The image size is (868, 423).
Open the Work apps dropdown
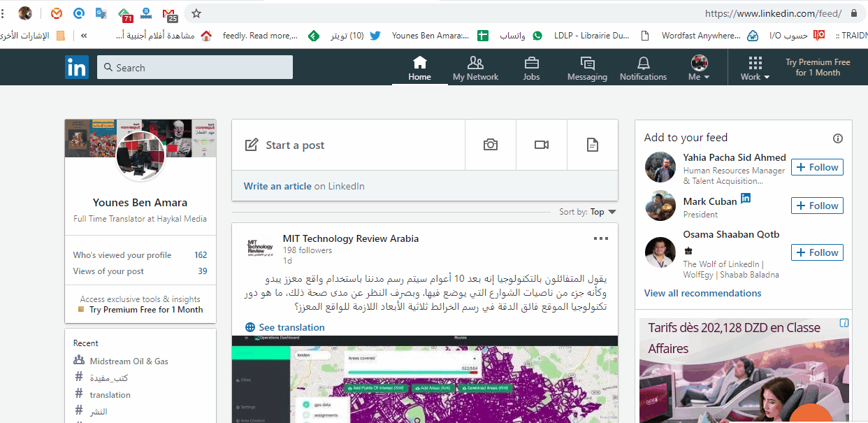click(x=755, y=68)
